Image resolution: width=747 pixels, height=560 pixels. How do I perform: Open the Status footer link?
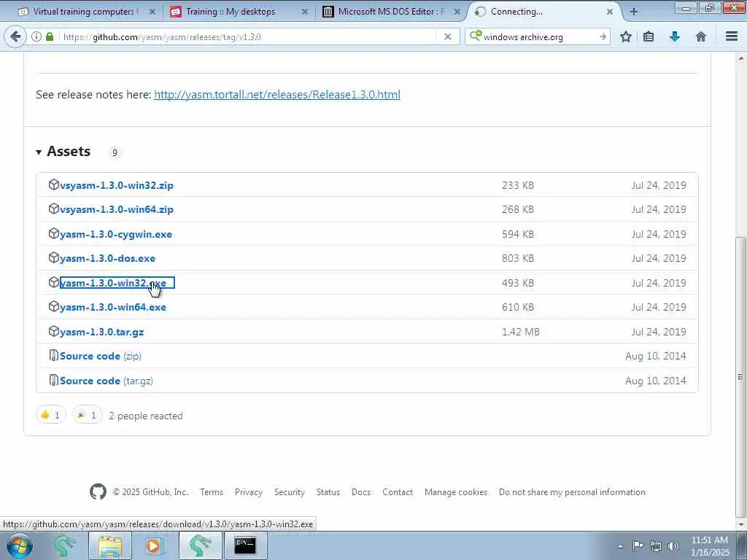click(328, 492)
